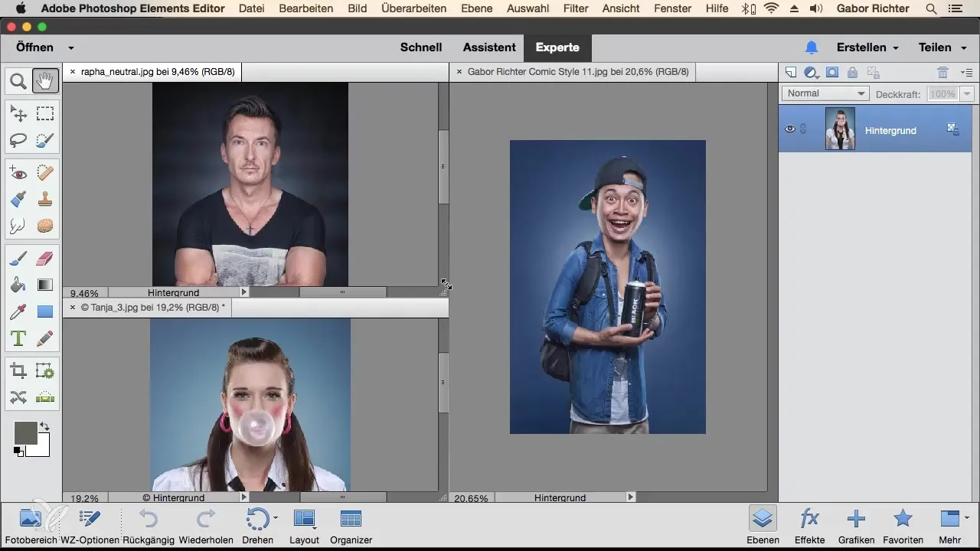The image size is (980, 551).
Task: Click the foreground color swatch
Action: [x=25, y=433]
